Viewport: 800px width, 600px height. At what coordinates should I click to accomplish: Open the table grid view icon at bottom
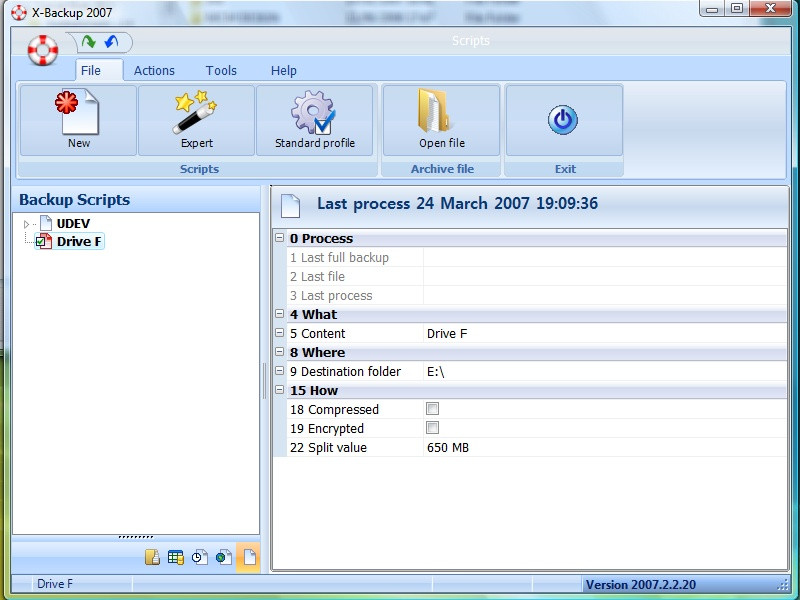coord(176,557)
